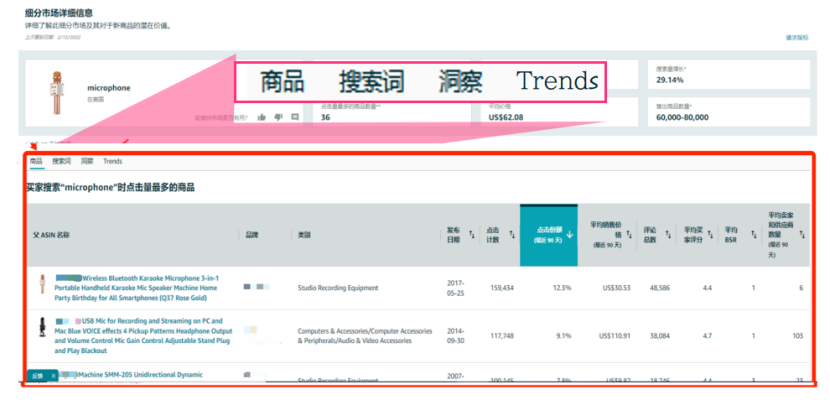Sort by 发布日期 column arrows
Image resolution: width=830 pixels, height=405 pixels.
pos(472,235)
